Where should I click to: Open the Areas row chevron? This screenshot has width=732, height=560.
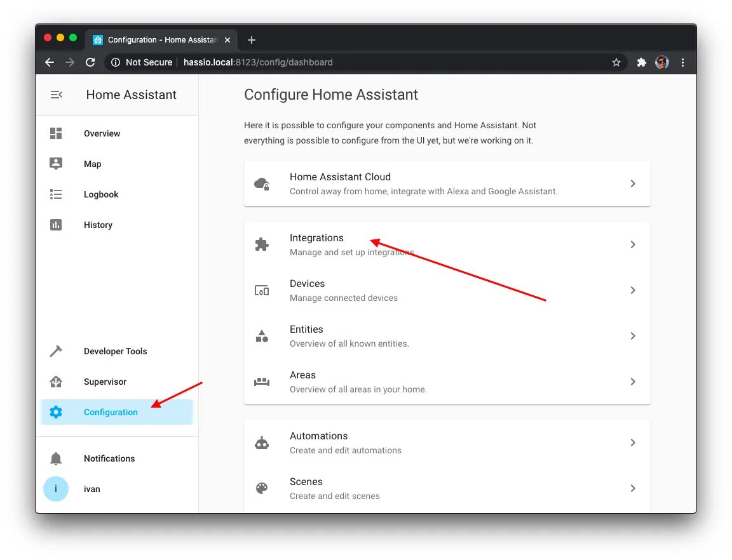point(633,382)
